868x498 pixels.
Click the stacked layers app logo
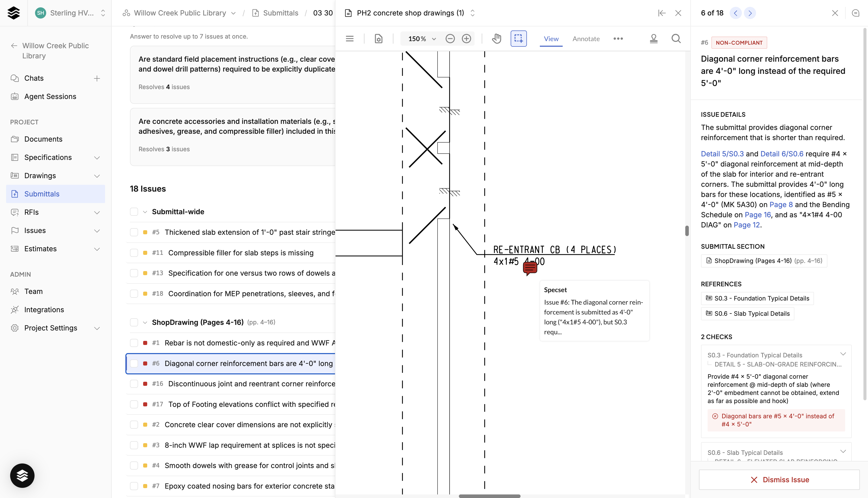[13, 13]
